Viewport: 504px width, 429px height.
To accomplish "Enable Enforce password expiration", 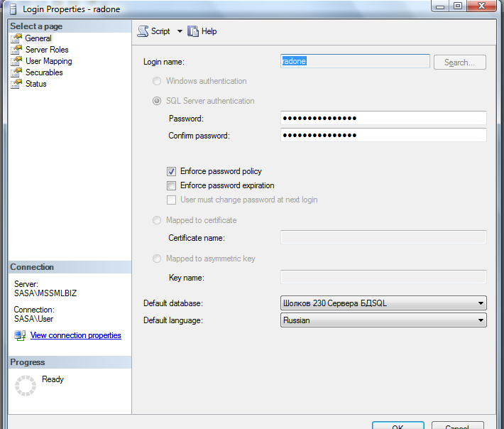I will (171, 185).
